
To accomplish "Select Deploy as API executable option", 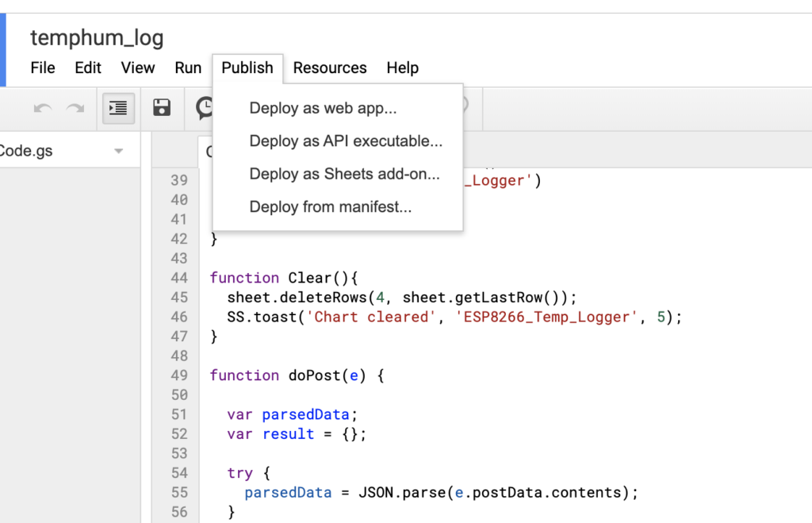I will (346, 140).
